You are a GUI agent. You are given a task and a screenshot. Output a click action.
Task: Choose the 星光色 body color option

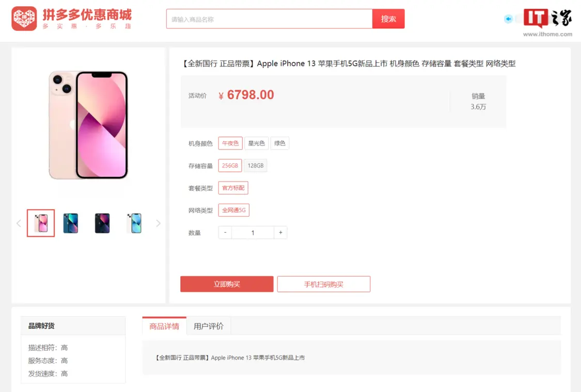[x=256, y=143]
